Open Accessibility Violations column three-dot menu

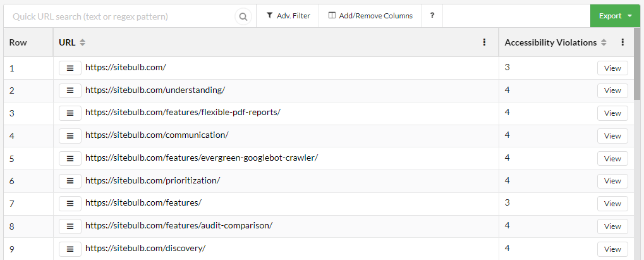(x=623, y=42)
